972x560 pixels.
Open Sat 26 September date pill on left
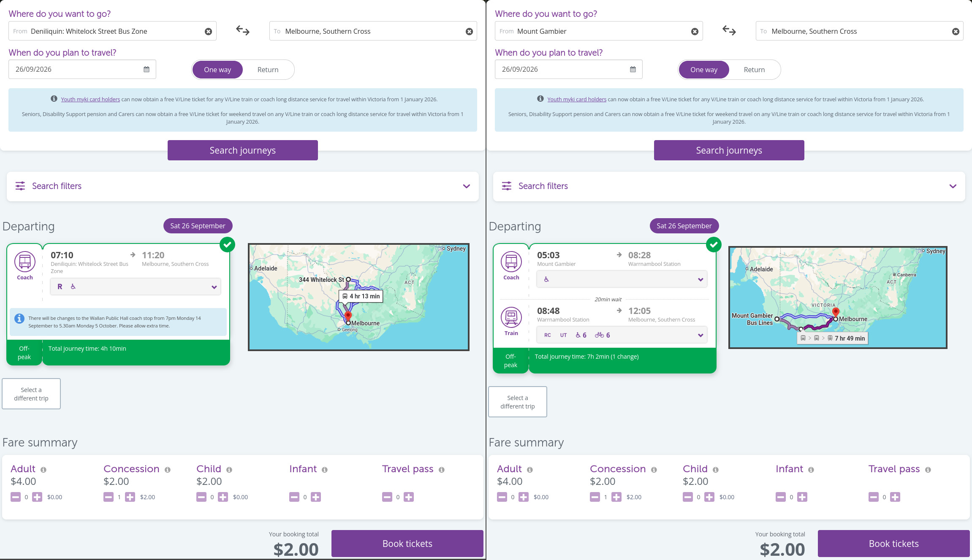pos(198,226)
